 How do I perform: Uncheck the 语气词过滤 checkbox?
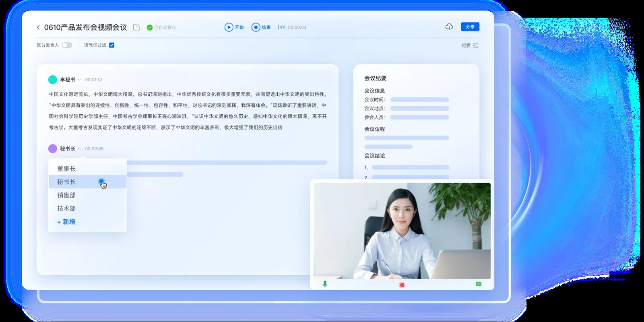(x=112, y=45)
